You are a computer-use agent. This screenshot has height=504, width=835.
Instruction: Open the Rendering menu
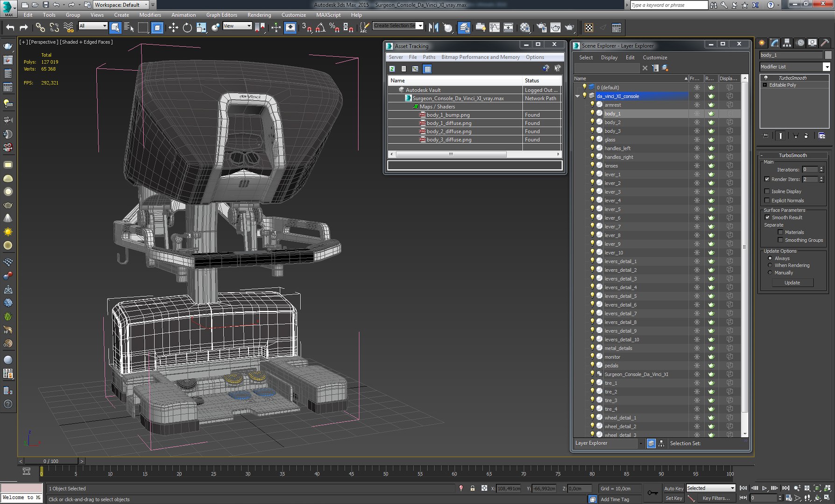coord(259,15)
